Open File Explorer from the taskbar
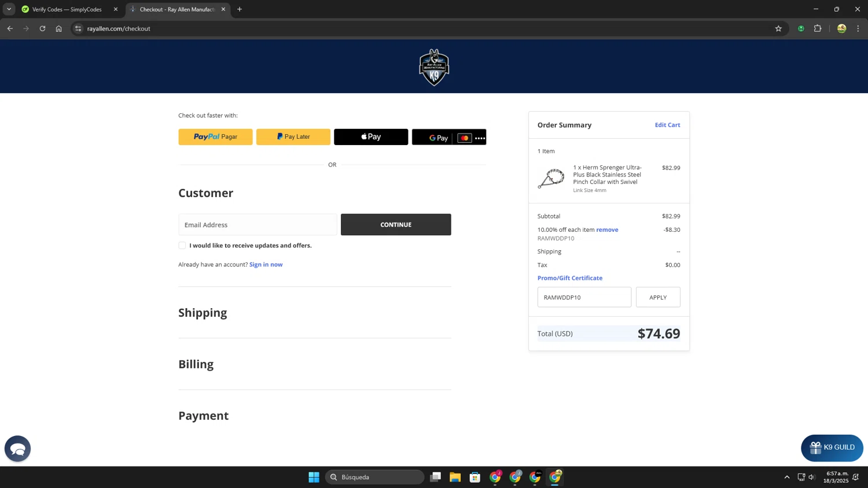Screen dimensions: 868x488 click(455, 477)
